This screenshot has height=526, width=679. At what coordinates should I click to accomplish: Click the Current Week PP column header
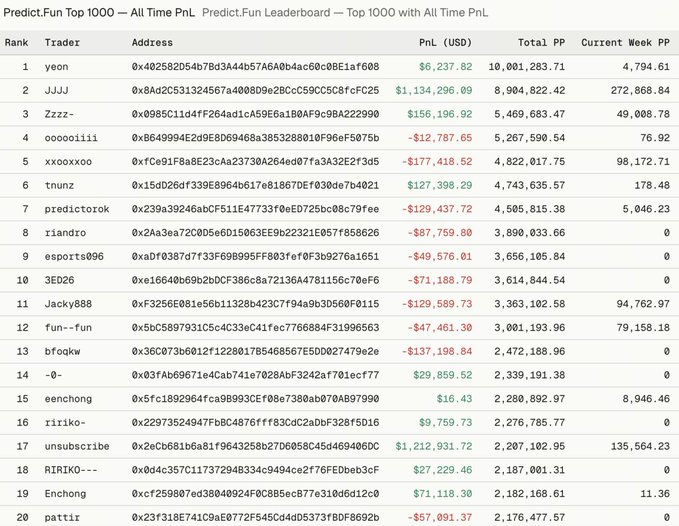(x=625, y=42)
